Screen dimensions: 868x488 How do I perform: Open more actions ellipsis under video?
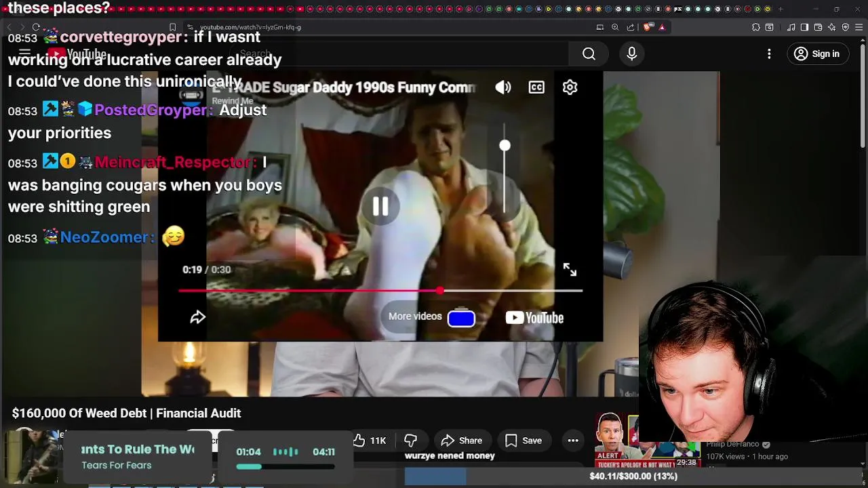pos(573,441)
